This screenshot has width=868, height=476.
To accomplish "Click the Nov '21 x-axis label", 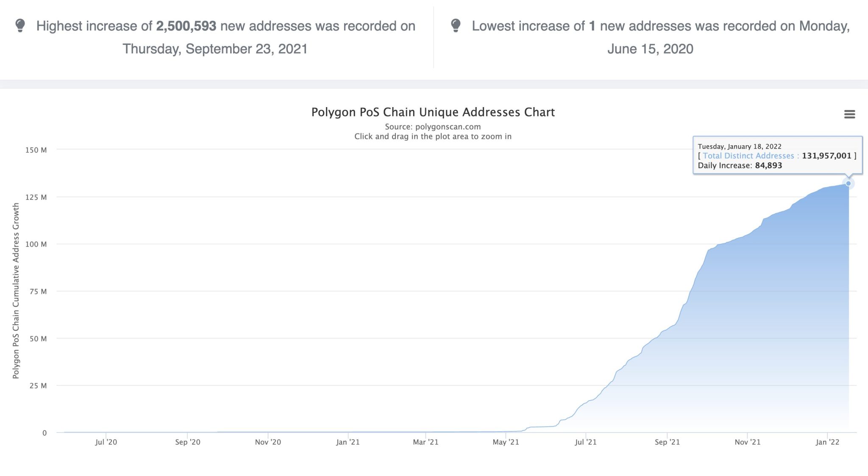I will 748,442.
